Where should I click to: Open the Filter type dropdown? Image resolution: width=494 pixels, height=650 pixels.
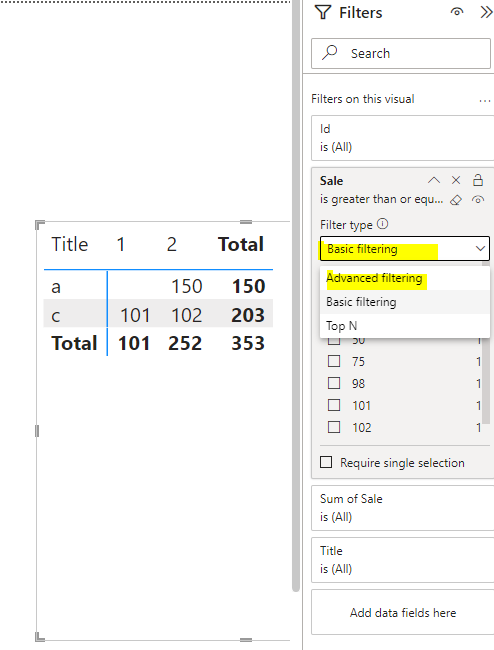click(405, 249)
